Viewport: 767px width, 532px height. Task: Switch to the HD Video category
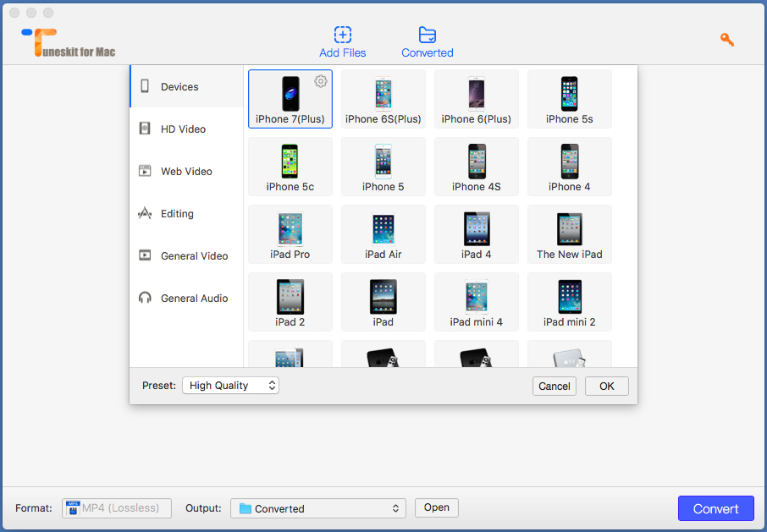click(183, 129)
